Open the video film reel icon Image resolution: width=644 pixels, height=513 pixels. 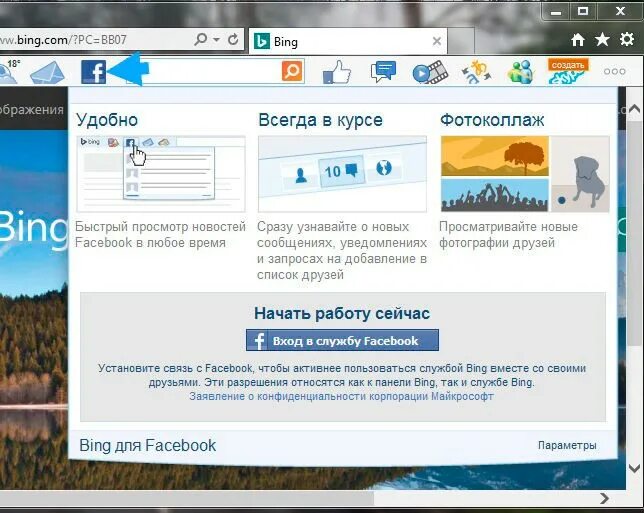(x=430, y=72)
